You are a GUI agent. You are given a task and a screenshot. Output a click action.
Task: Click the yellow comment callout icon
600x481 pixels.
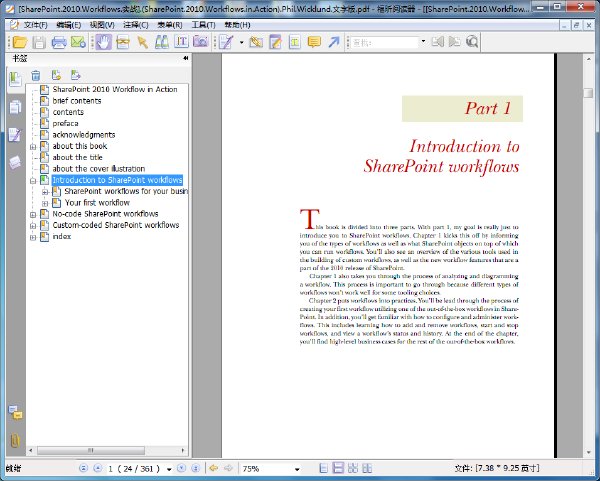314,42
